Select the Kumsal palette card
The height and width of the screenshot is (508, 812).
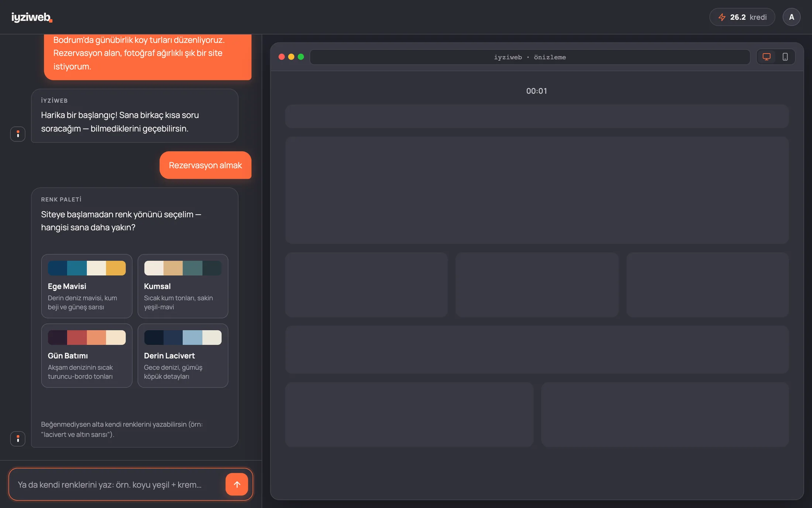[183, 286]
